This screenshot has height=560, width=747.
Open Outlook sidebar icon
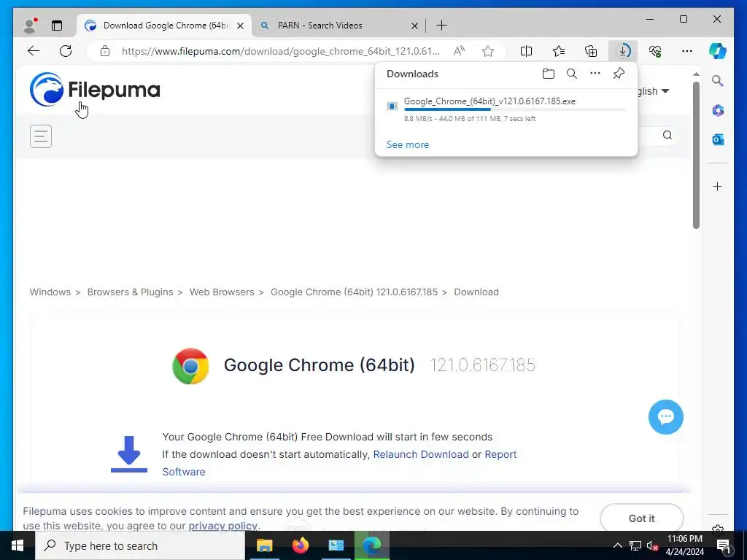click(x=718, y=139)
